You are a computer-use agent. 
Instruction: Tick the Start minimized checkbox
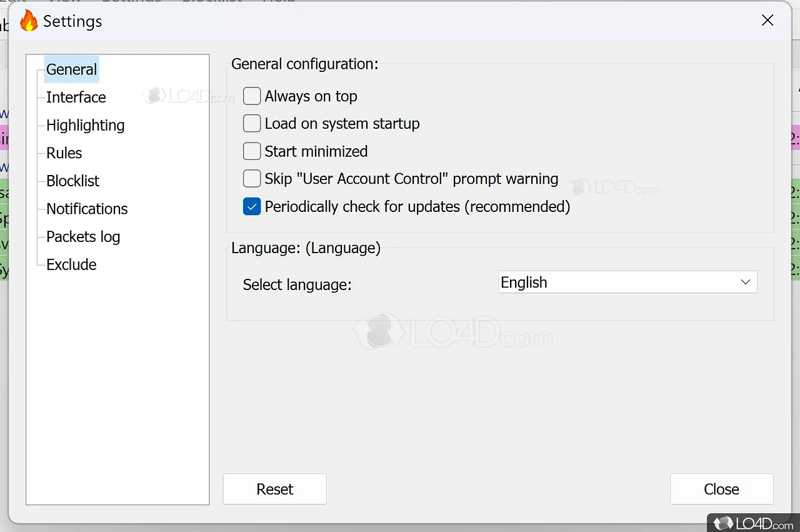(252, 151)
